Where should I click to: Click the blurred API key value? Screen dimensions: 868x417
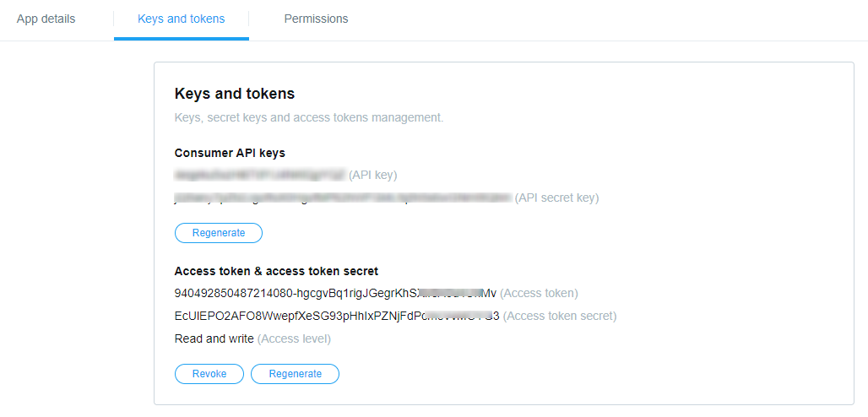260,175
